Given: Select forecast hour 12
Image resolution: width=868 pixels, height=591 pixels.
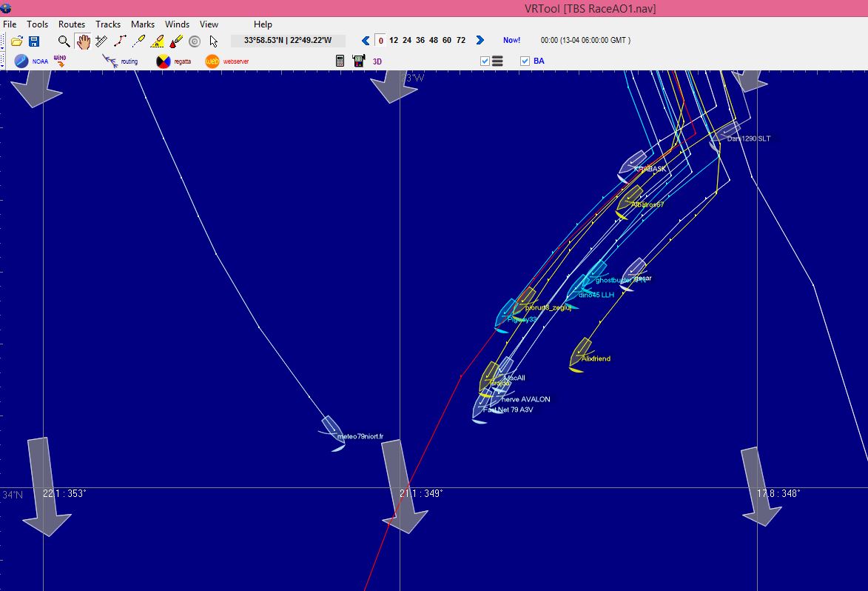Looking at the screenshot, I should click(x=394, y=41).
